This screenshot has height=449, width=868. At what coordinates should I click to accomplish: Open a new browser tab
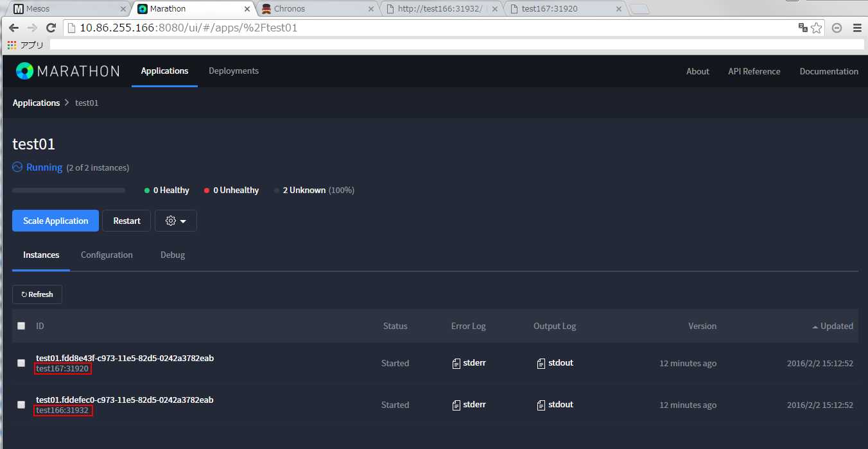pos(639,9)
